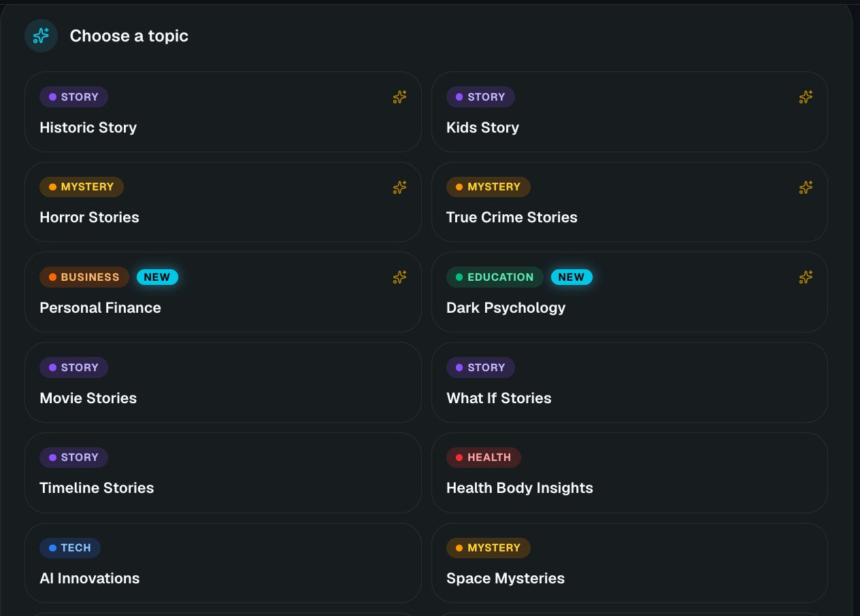Click the sparkle icon beside Choose a topic
The height and width of the screenshot is (616, 860).
[41, 36]
